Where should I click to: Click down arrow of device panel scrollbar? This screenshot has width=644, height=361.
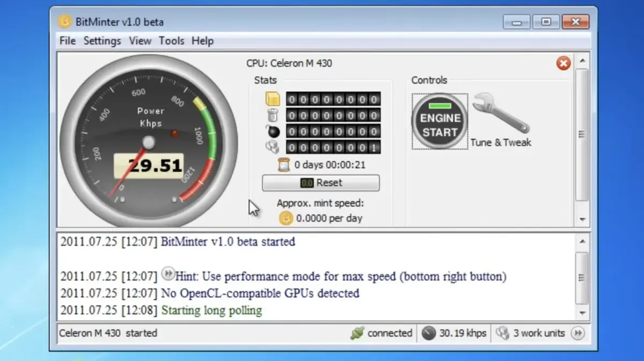(x=582, y=219)
